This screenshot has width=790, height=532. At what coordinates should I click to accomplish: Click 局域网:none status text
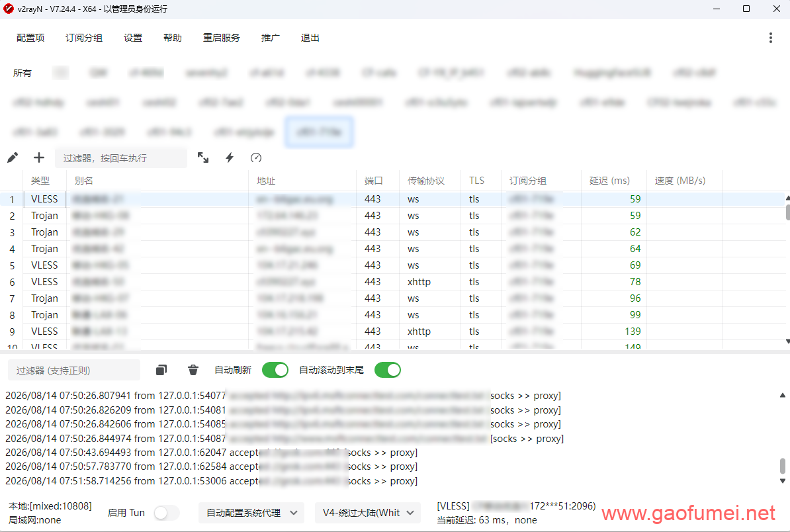(x=35, y=520)
